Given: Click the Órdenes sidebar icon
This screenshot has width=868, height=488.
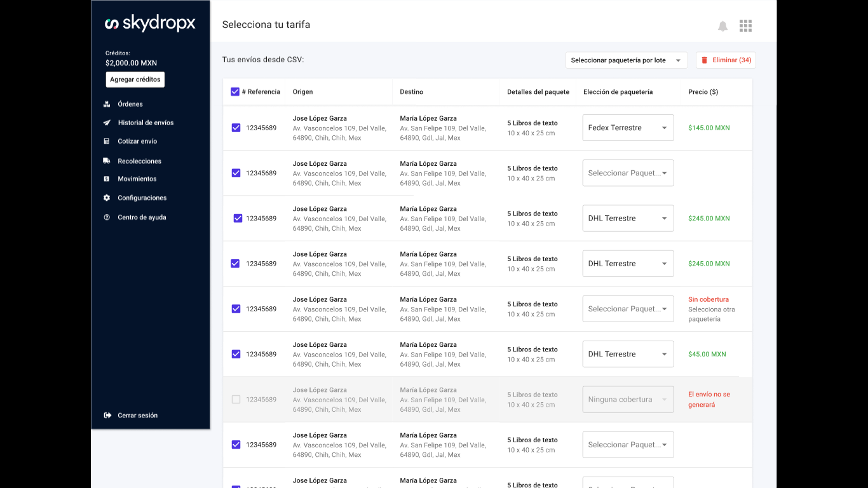Looking at the screenshot, I should coord(107,104).
